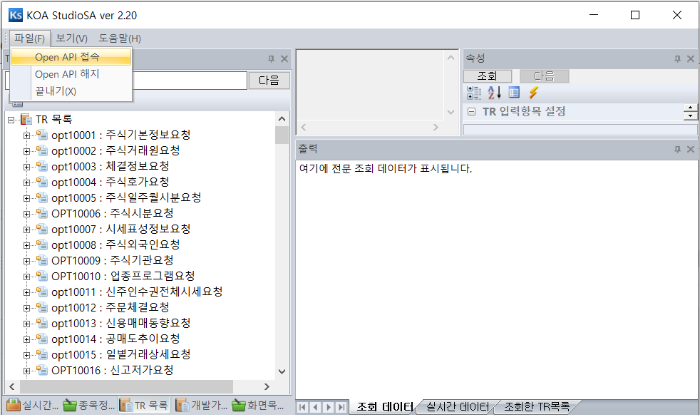This screenshot has height=415, width=700.
Task: Click the previous-tab arrow in output tabs
Action: pyautogui.click(x=316, y=407)
